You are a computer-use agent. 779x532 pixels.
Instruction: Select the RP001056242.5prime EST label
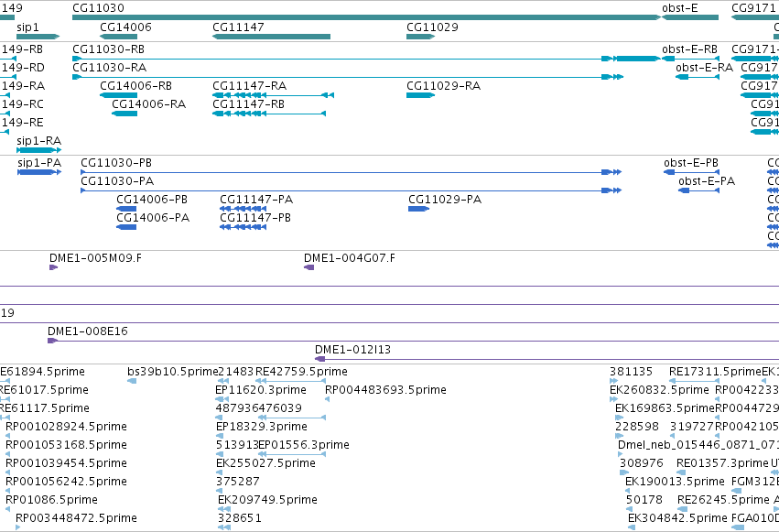66,482
